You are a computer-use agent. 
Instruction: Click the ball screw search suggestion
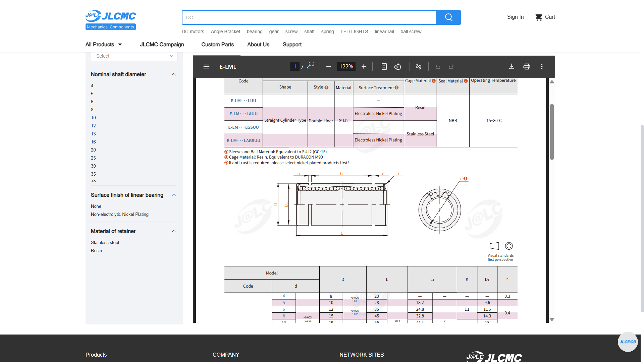[x=411, y=32]
